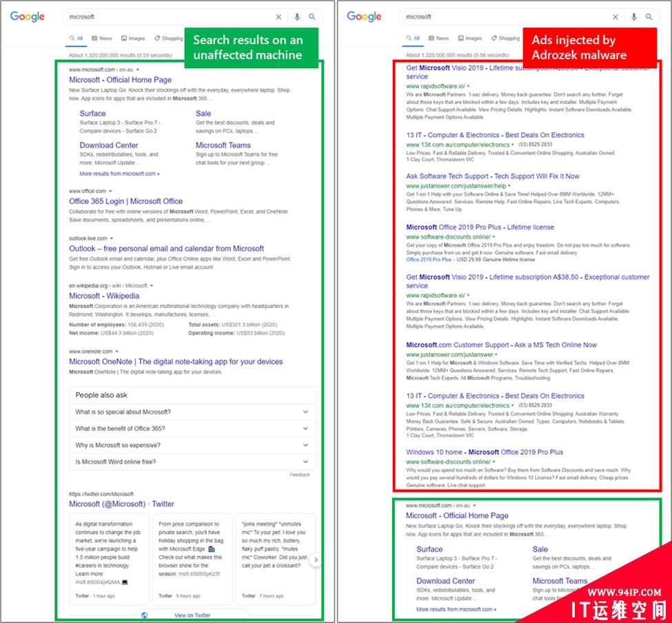The width and height of the screenshot is (672, 623).
Task: Expand 'Is Microsoft Word online free?'
Action: (192, 462)
